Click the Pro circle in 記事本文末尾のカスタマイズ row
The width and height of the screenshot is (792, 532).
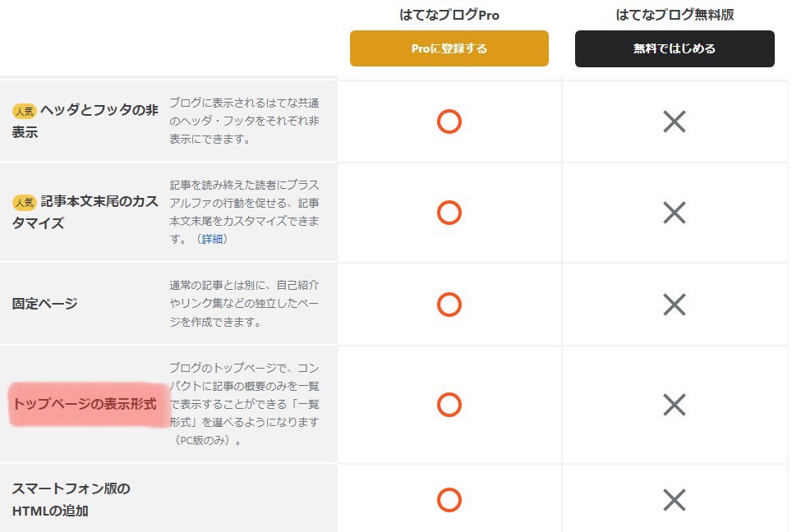click(x=449, y=213)
